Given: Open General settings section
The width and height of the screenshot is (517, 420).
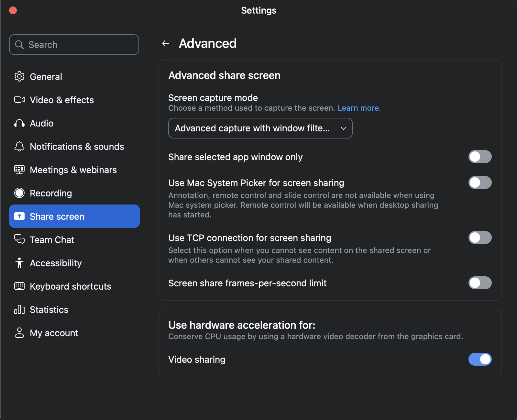Looking at the screenshot, I should click(74, 77).
